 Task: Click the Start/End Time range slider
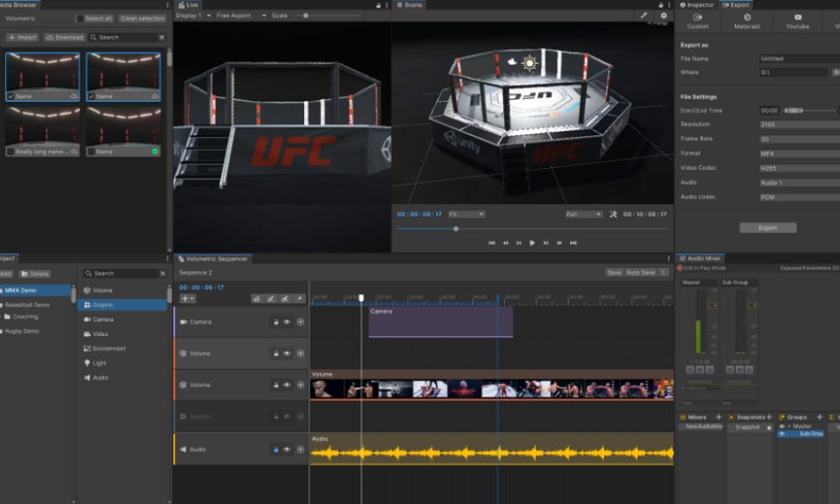click(x=794, y=110)
